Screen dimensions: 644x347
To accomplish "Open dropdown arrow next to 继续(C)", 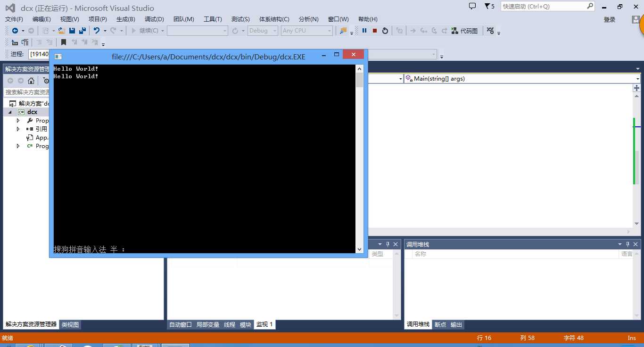I will (163, 31).
